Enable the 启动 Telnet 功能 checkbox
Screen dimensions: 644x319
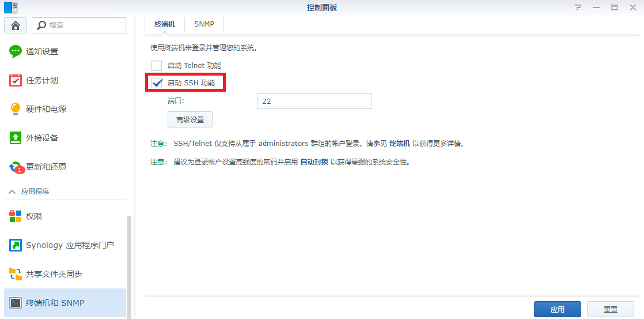[157, 66]
